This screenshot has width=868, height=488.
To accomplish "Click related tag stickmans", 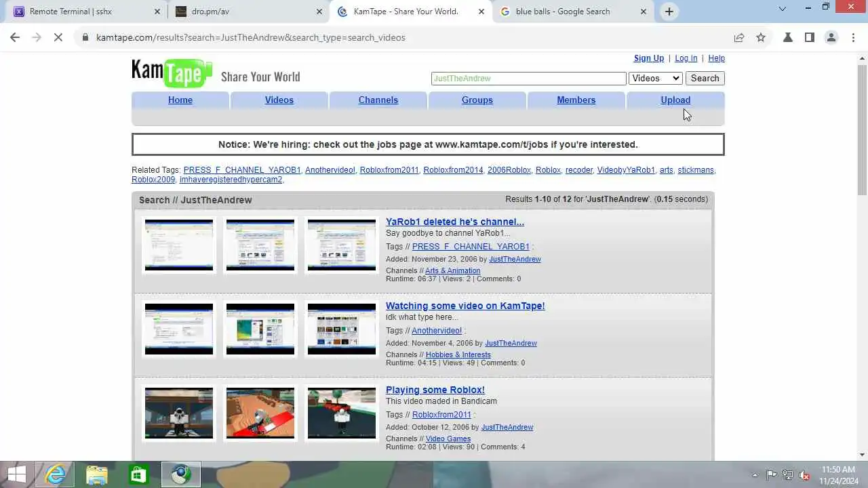I will pyautogui.click(x=696, y=170).
